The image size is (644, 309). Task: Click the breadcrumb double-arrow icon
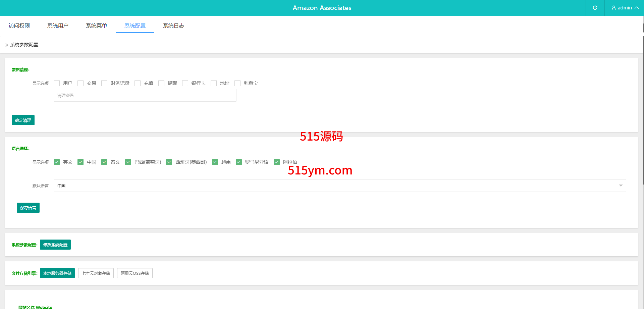[7, 45]
